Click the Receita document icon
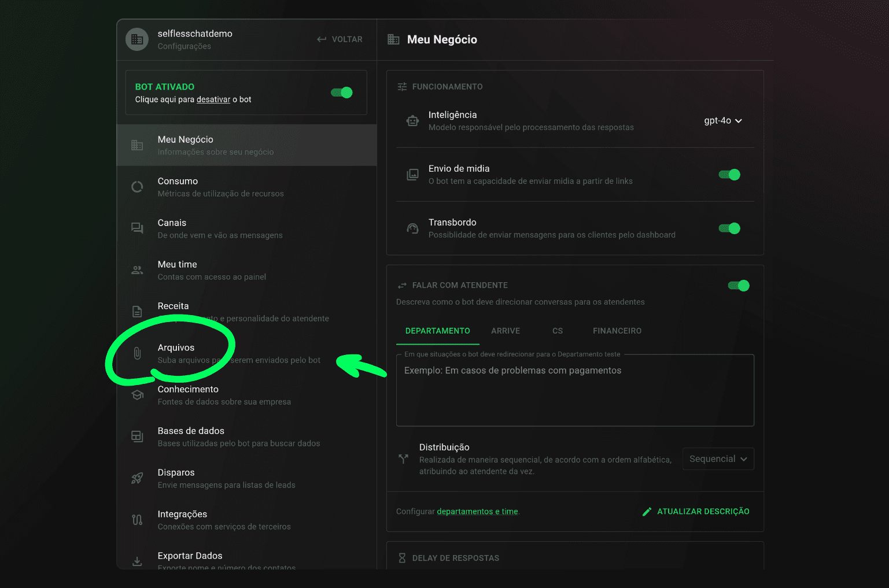Viewport: 889px width, 588px height. click(x=137, y=312)
